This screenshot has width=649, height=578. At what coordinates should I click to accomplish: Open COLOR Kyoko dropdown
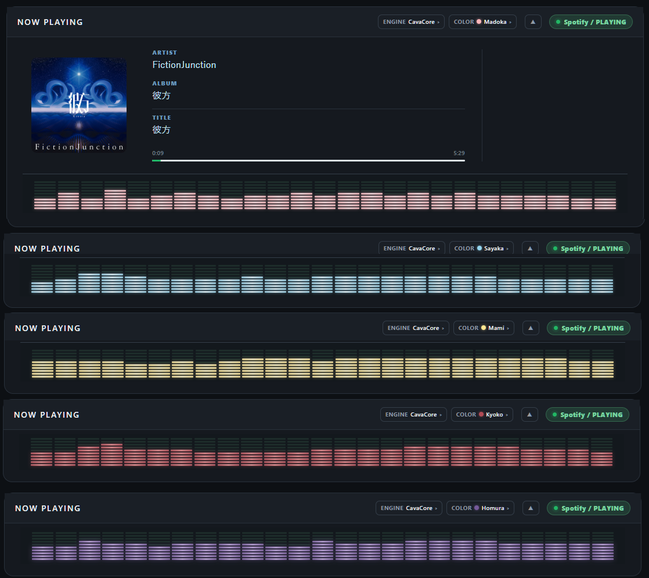pos(482,414)
